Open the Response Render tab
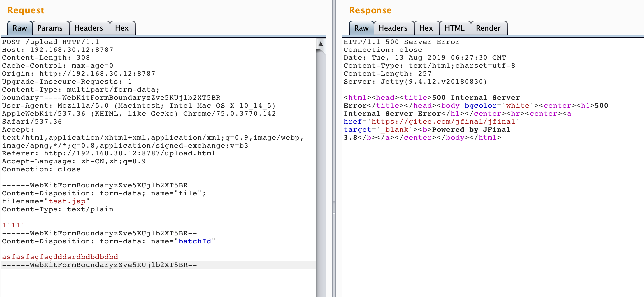 [488, 28]
